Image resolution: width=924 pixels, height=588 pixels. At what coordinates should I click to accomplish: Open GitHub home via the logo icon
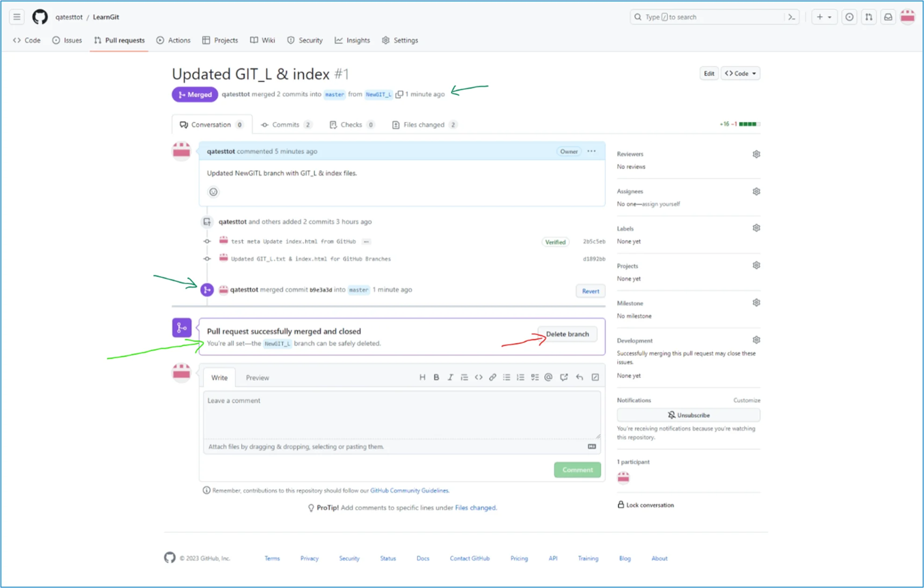pos(40,17)
